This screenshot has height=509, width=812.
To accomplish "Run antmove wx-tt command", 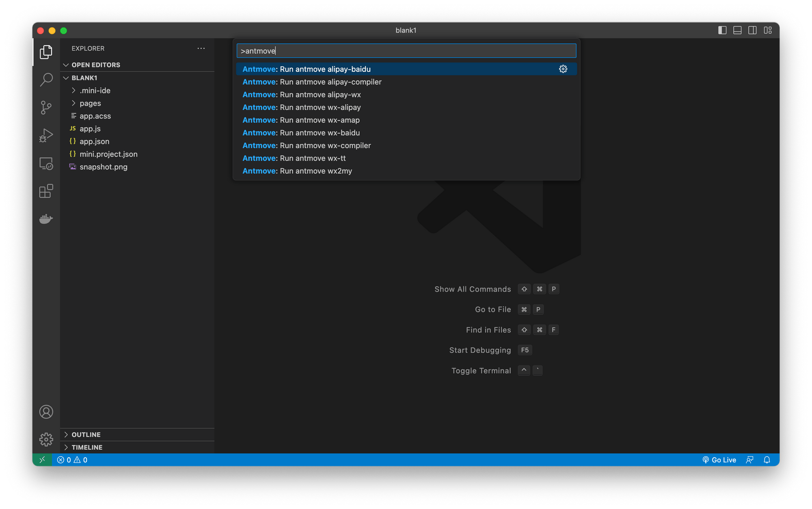I will tap(406, 158).
